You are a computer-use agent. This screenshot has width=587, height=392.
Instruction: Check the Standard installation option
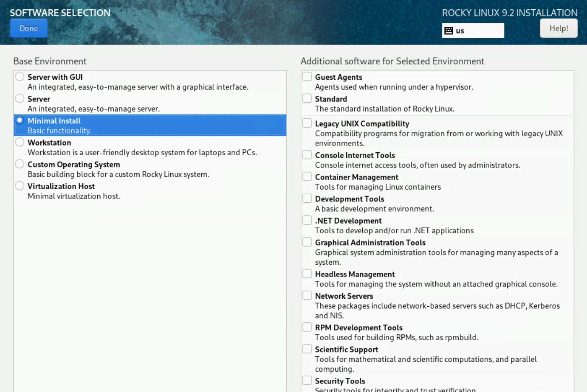pyautogui.click(x=307, y=98)
